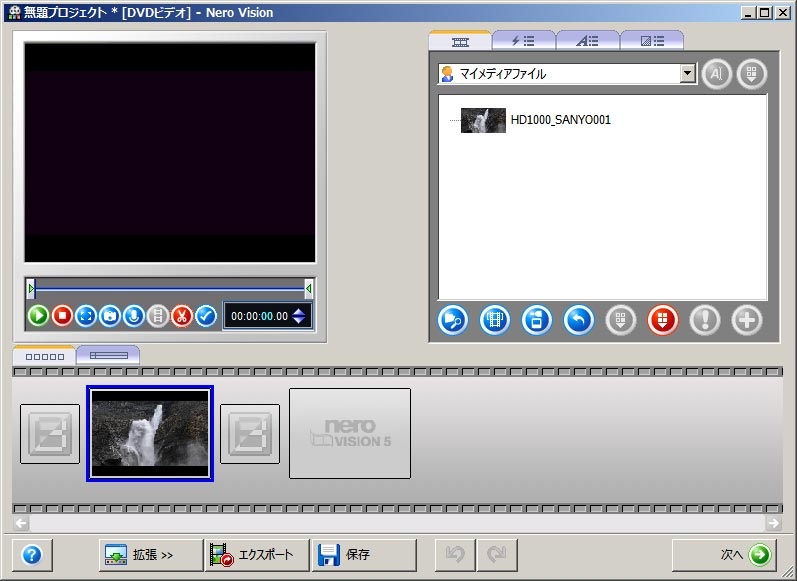Click the empty Nero Vision 5 slot
The image size is (797, 581).
350,434
